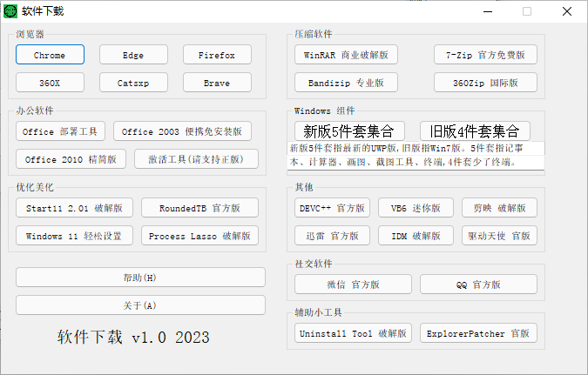Open the 360X browser download
The height and width of the screenshot is (375, 588).
click(50, 83)
